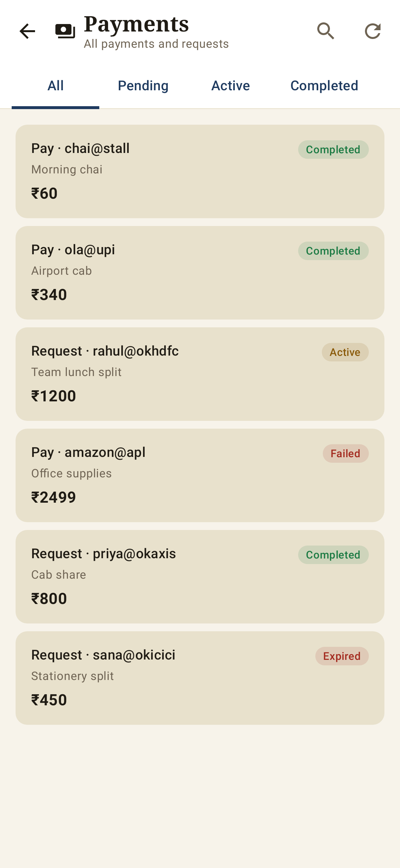400x868 pixels.
Task: Tap the Payments title heading
Action: coord(136,24)
